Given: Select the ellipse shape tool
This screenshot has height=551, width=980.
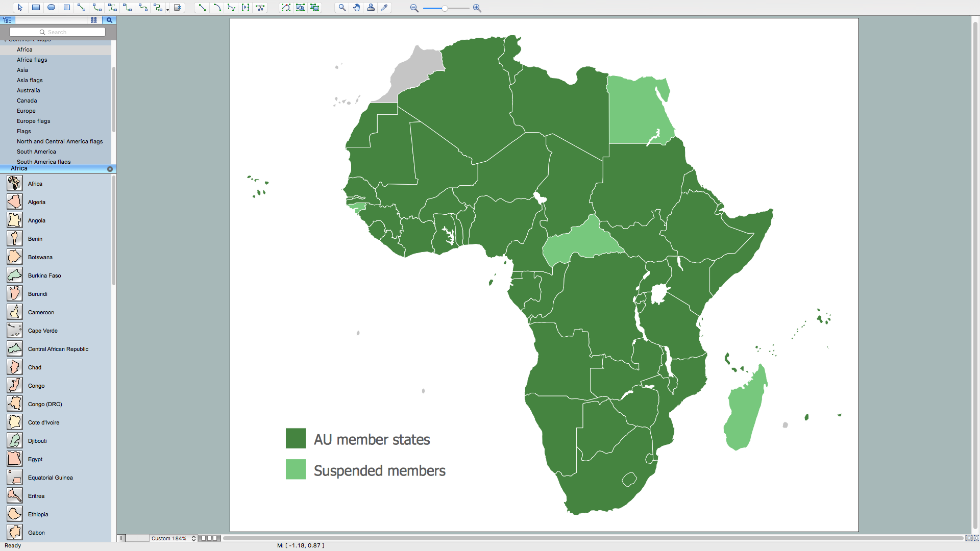Looking at the screenshot, I should coord(51,8).
